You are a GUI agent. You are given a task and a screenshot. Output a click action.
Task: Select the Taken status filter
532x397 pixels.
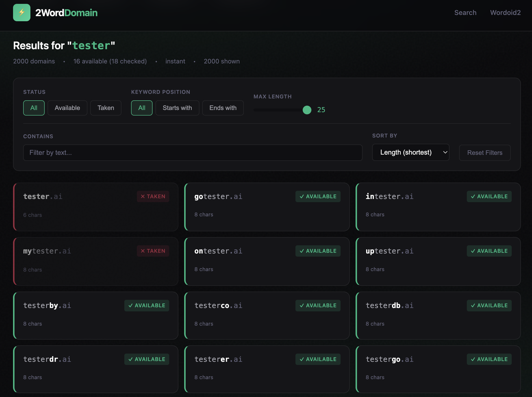[106, 108]
